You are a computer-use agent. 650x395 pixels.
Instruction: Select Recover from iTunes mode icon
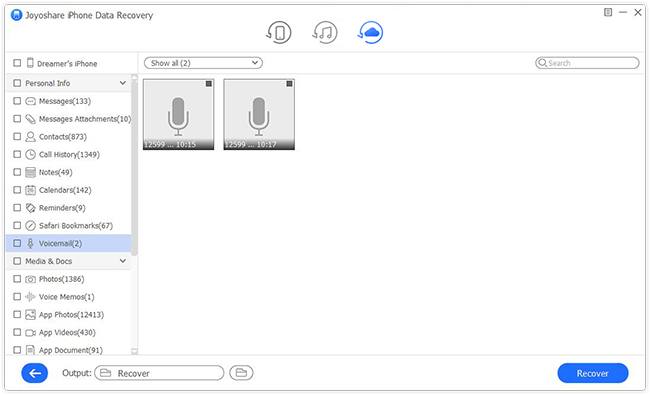pos(325,32)
